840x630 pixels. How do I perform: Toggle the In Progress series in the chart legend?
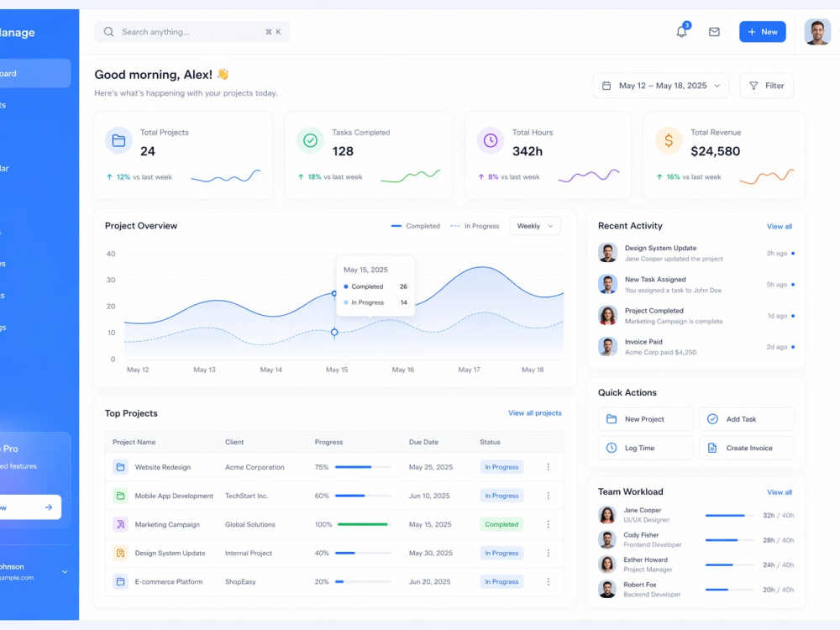(x=475, y=226)
